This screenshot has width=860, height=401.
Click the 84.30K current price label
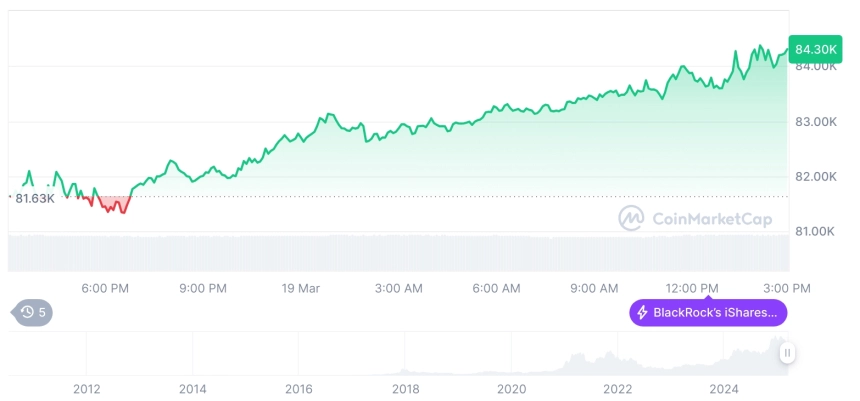816,49
